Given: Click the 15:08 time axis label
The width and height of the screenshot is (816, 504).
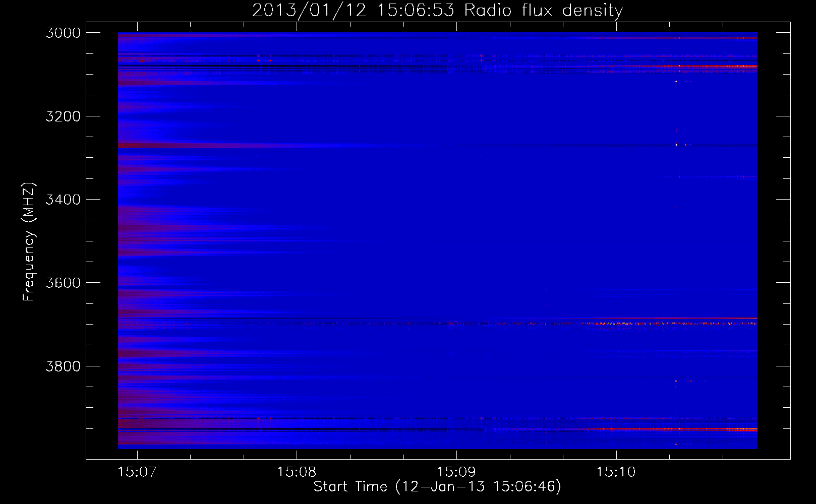Looking at the screenshot, I should click(x=297, y=472).
